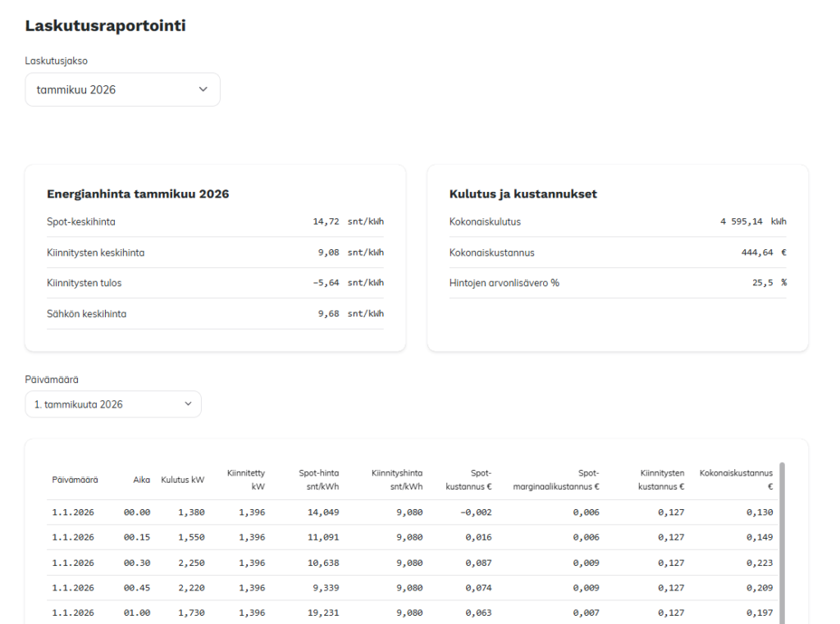Click the Kiinnitysten kustannus € column header
Viewport: 840px width, 624px height.
coord(661,480)
